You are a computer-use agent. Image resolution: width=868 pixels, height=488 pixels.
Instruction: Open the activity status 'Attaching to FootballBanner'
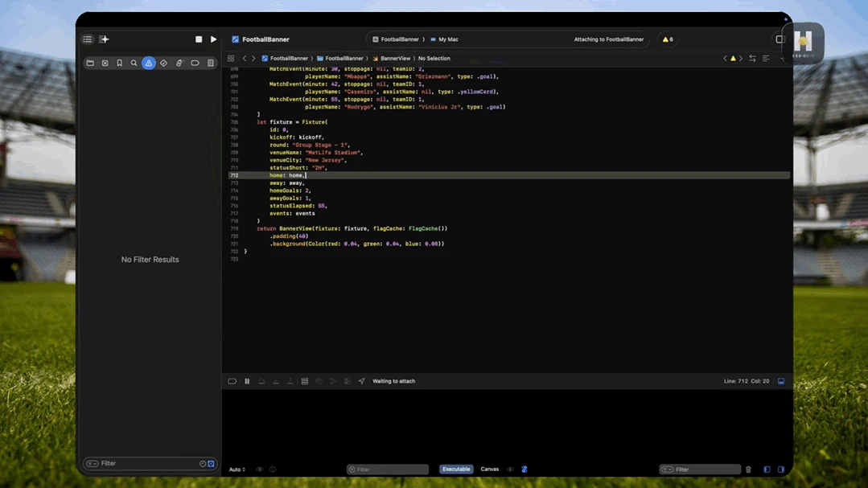pyautogui.click(x=608, y=39)
